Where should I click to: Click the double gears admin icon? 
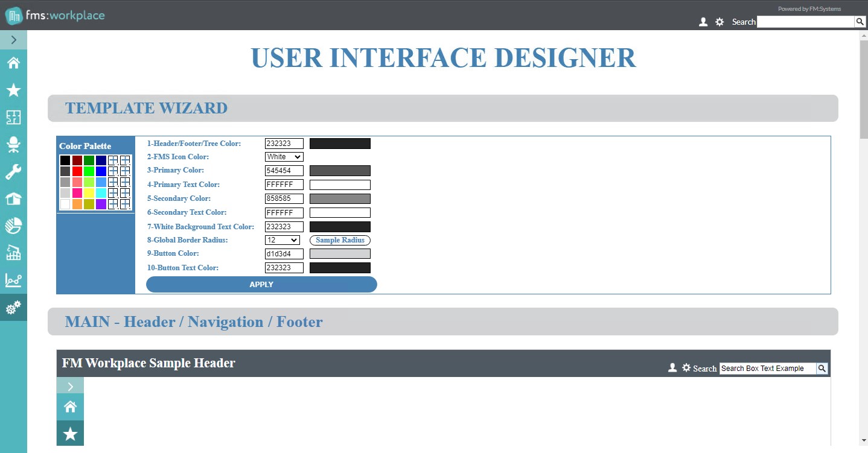click(x=13, y=308)
